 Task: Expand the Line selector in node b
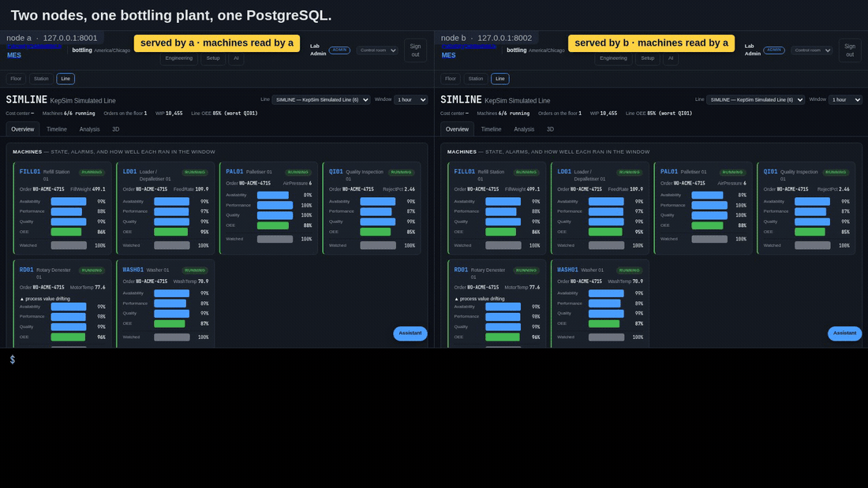pos(756,99)
